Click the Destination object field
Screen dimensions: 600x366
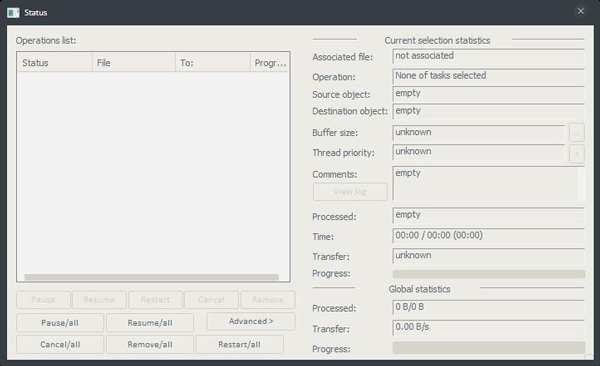coord(489,111)
